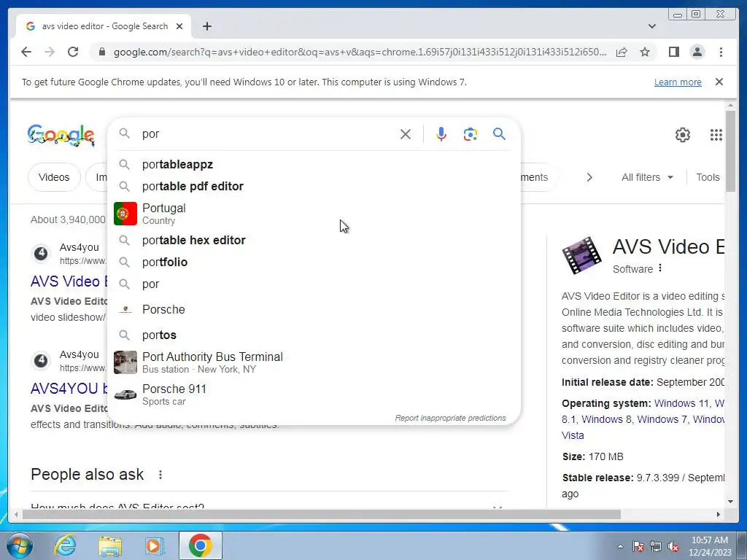Open the Learn more link
Viewport: 747px width, 560px height.
coord(678,82)
